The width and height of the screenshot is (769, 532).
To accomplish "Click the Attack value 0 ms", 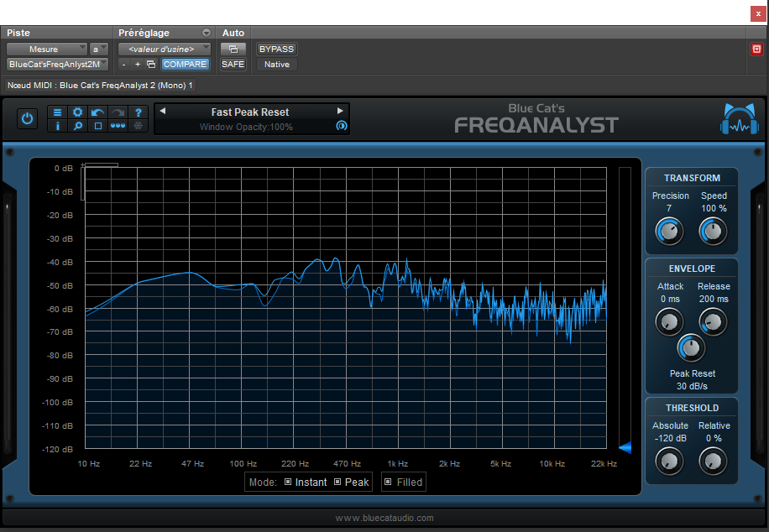I will 670,299.
